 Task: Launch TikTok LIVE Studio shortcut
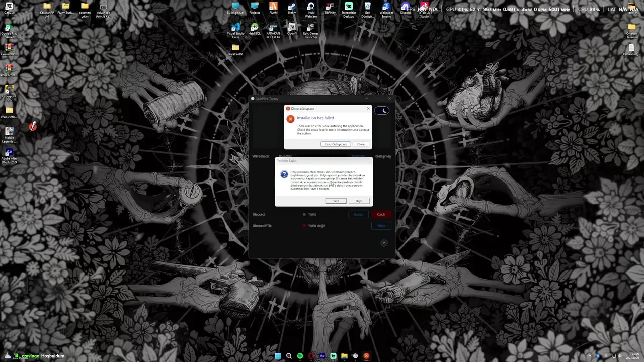pos(424,10)
